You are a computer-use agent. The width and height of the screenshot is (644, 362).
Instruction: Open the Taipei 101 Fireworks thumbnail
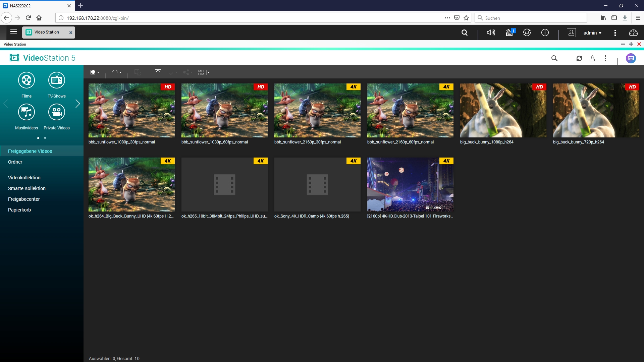410,184
